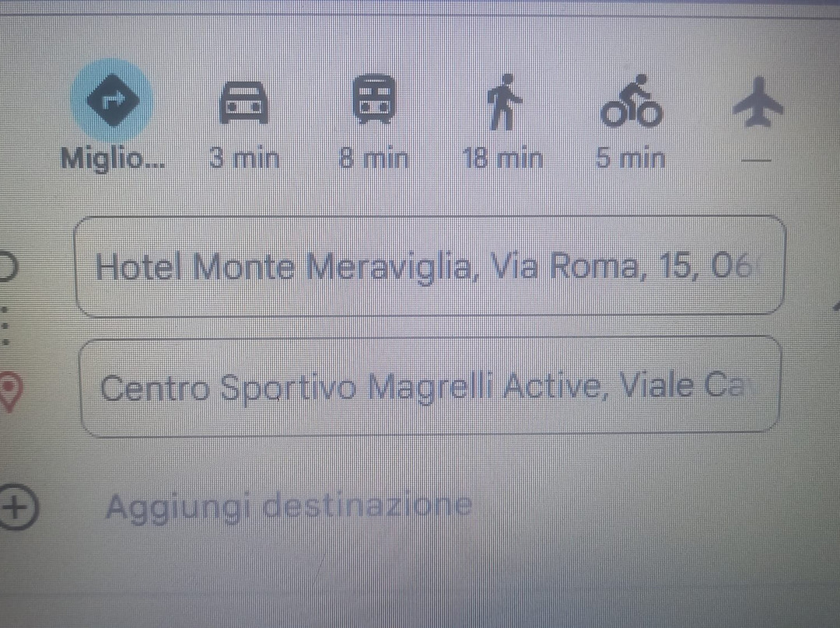Click the 18 min walking time label

(502, 158)
